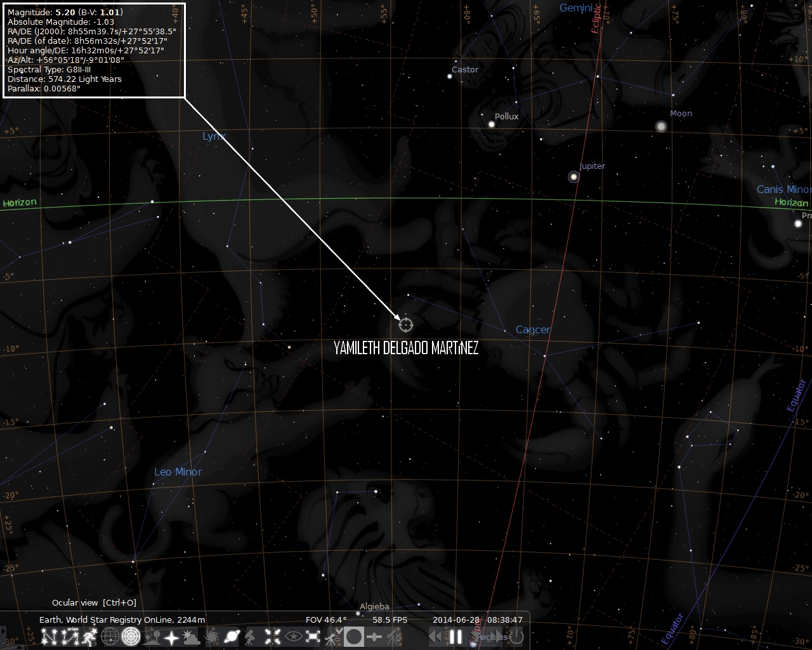Click the quit power icon

516,636
